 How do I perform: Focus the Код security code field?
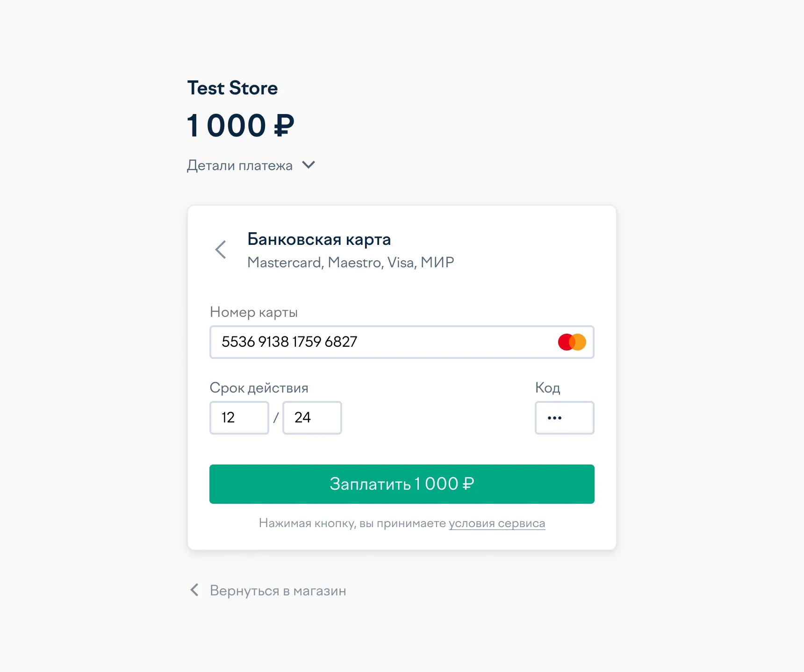click(564, 418)
